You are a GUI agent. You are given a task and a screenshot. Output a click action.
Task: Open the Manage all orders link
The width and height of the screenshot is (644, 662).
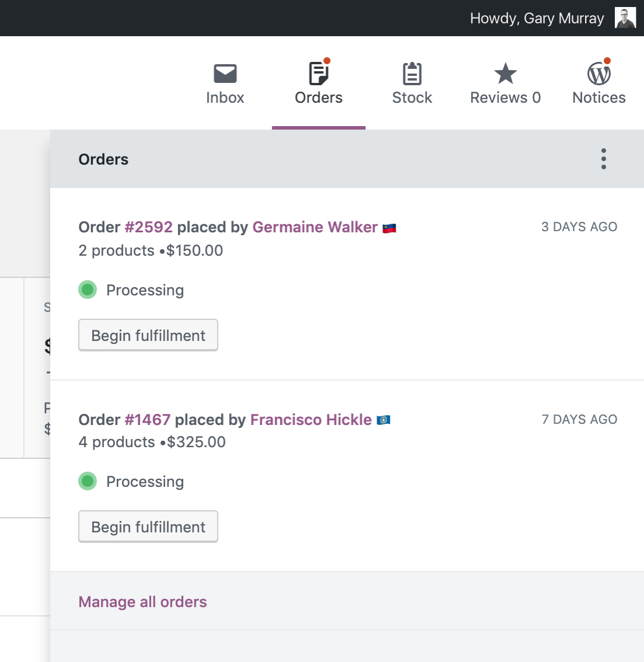[142, 601]
